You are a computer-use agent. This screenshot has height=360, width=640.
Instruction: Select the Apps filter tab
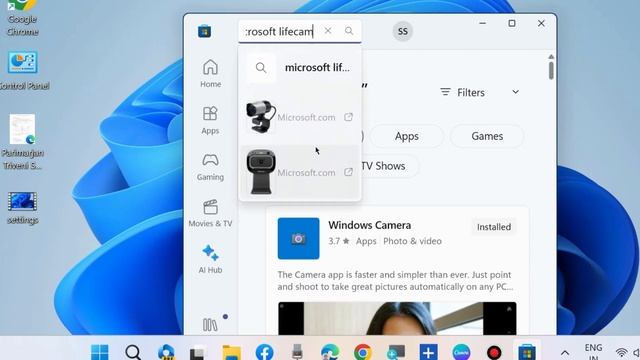[407, 136]
